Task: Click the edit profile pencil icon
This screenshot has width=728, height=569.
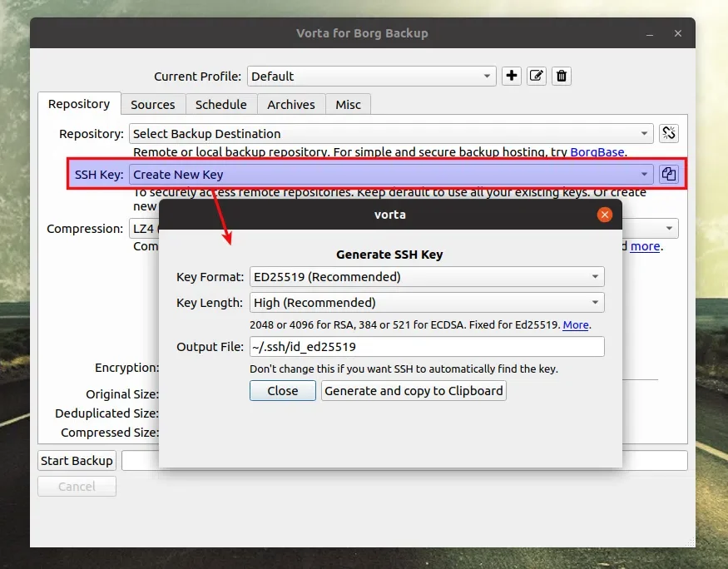Action: (537, 76)
